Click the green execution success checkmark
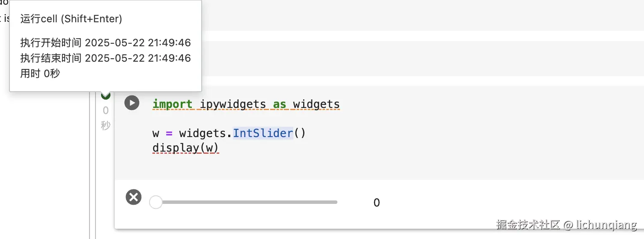 click(106, 96)
